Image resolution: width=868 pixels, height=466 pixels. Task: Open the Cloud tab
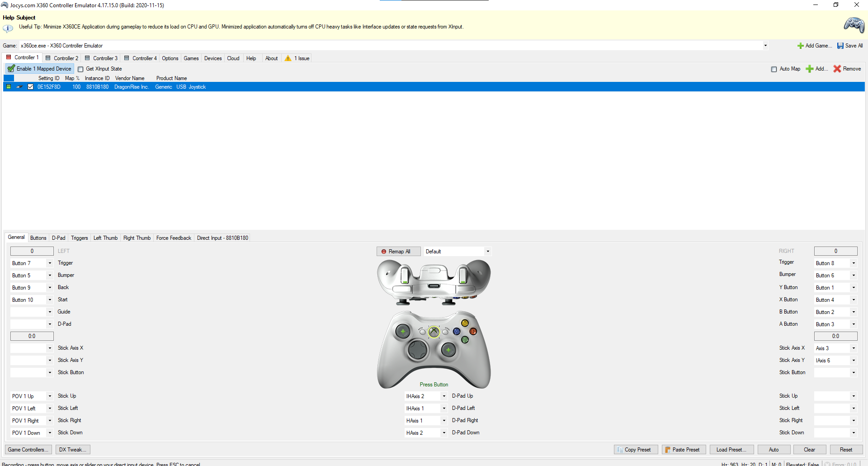[x=233, y=58]
